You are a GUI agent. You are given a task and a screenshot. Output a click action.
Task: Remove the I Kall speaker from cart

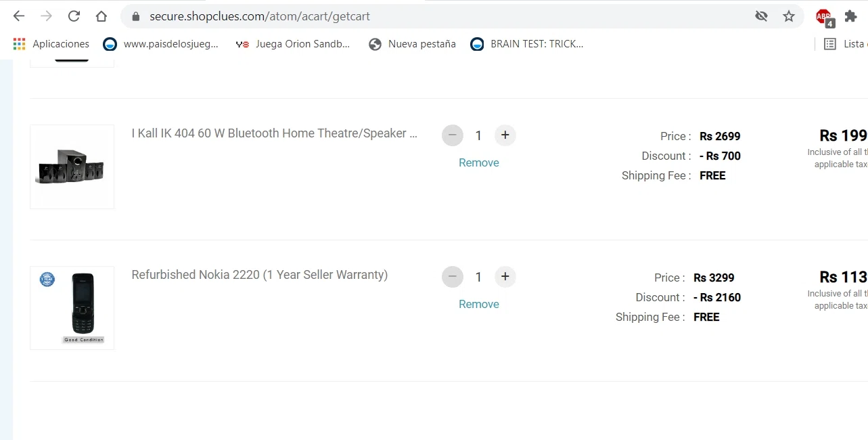click(479, 162)
